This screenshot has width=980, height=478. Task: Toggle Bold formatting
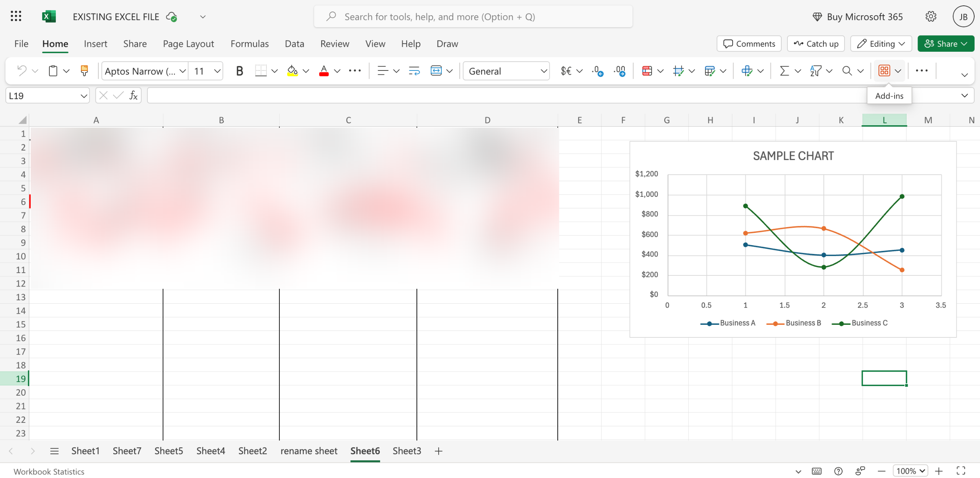click(239, 71)
